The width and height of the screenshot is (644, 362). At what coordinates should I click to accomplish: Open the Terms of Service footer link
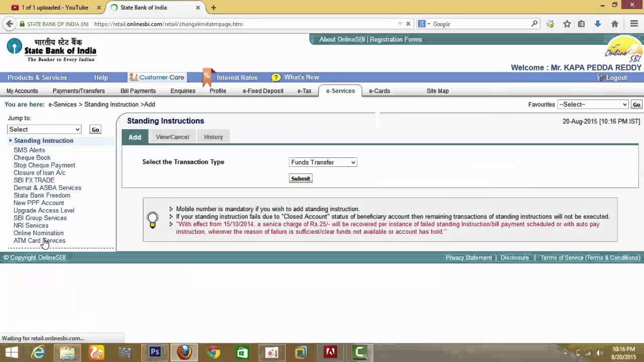pyautogui.click(x=590, y=257)
